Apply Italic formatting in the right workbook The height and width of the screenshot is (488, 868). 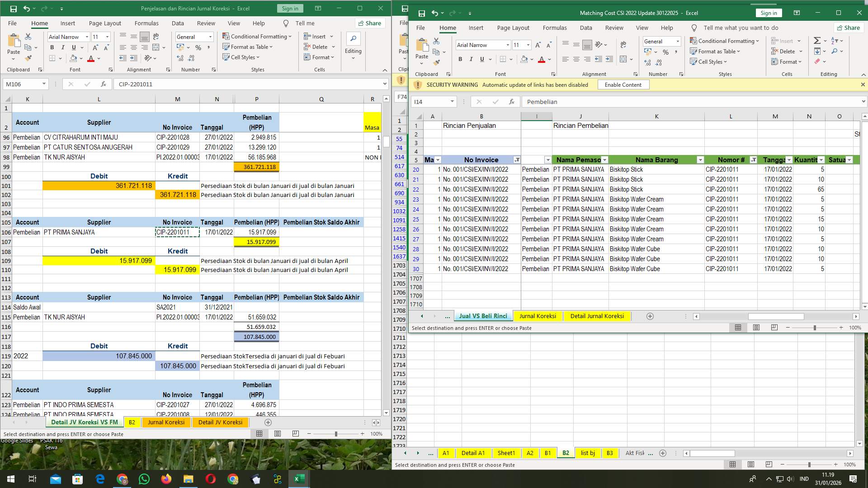[471, 59]
